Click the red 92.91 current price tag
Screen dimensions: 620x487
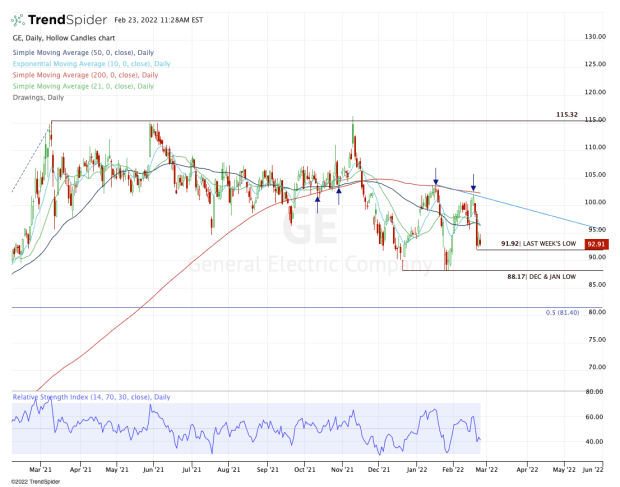596,244
